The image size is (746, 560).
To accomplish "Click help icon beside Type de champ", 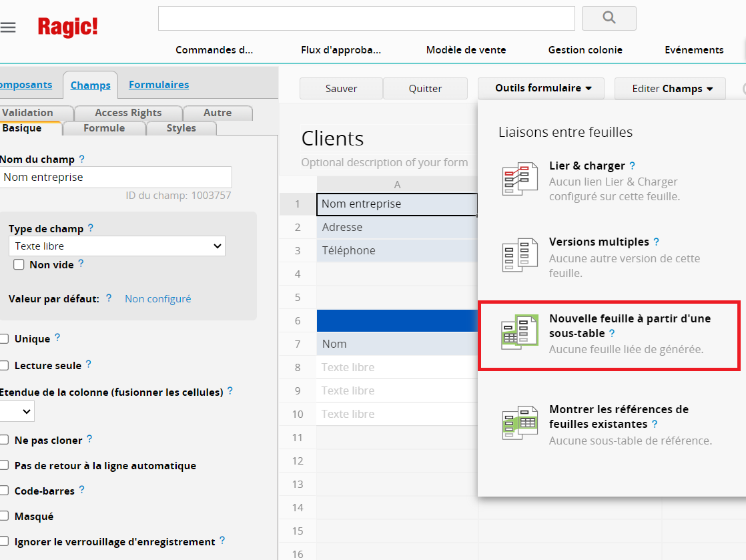I will coord(91,228).
